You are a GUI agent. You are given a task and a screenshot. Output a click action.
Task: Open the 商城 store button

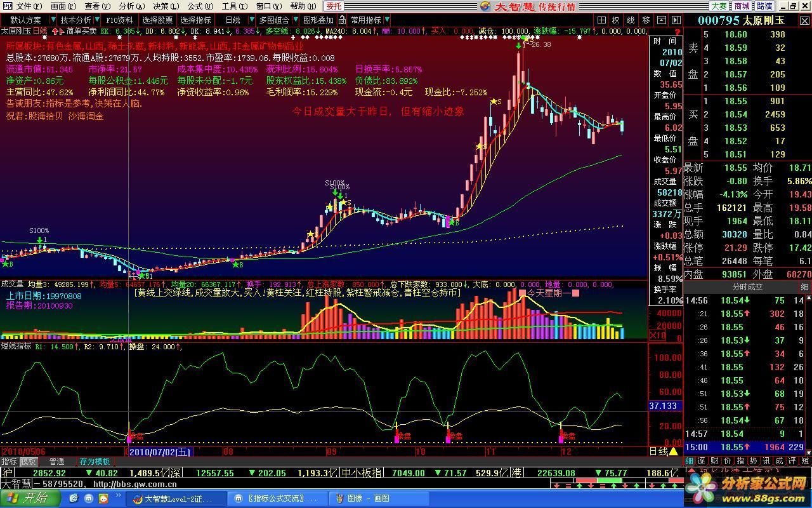click(x=742, y=6)
